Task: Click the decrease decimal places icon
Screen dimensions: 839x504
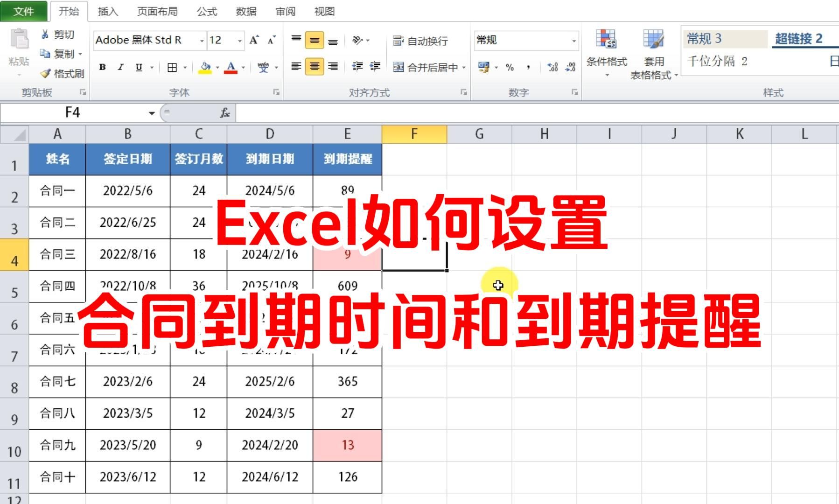Action: (x=570, y=67)
